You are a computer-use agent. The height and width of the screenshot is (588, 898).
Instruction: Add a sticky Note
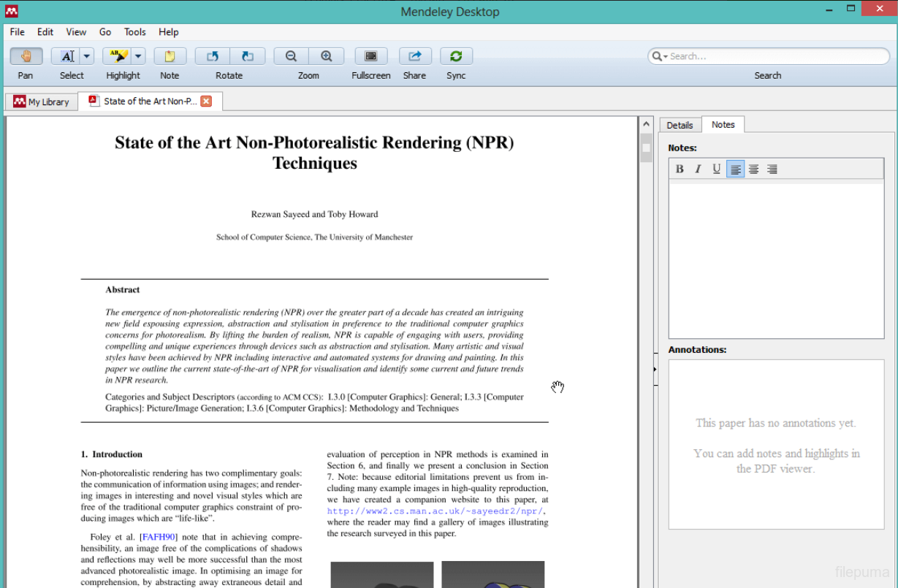170,56
